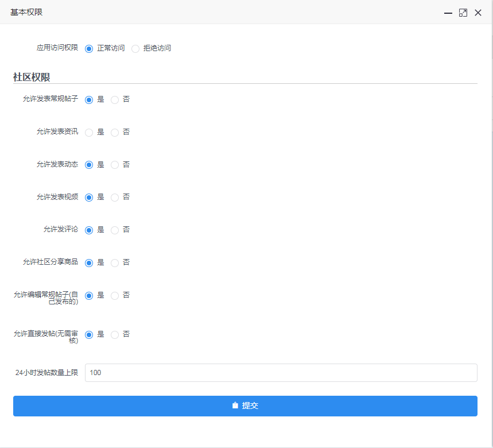
Task: Minimize the 基本权限 dialog window
Action: 448,13
